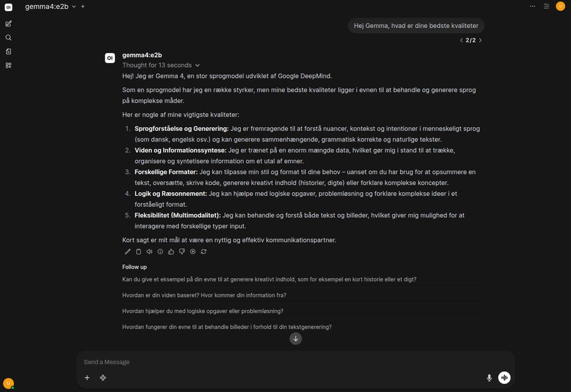Jump to bottom with down arrow button

point(296,339)
